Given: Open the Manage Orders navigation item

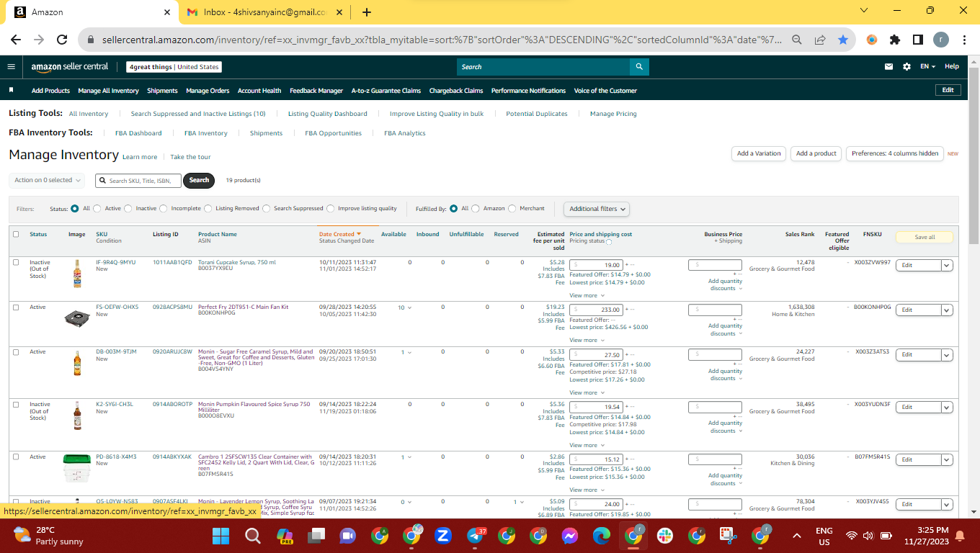Looking at the screenshot, I should click(x=208, y=91).
